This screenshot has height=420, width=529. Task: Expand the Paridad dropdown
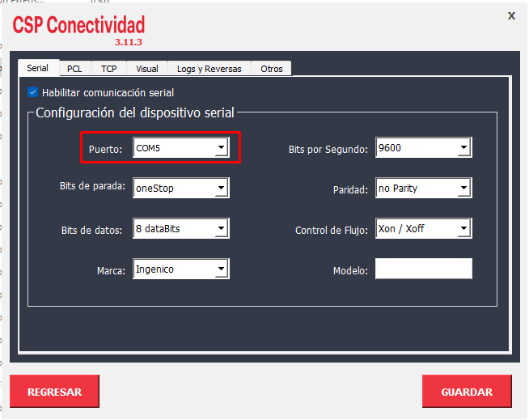click(463, 189)
